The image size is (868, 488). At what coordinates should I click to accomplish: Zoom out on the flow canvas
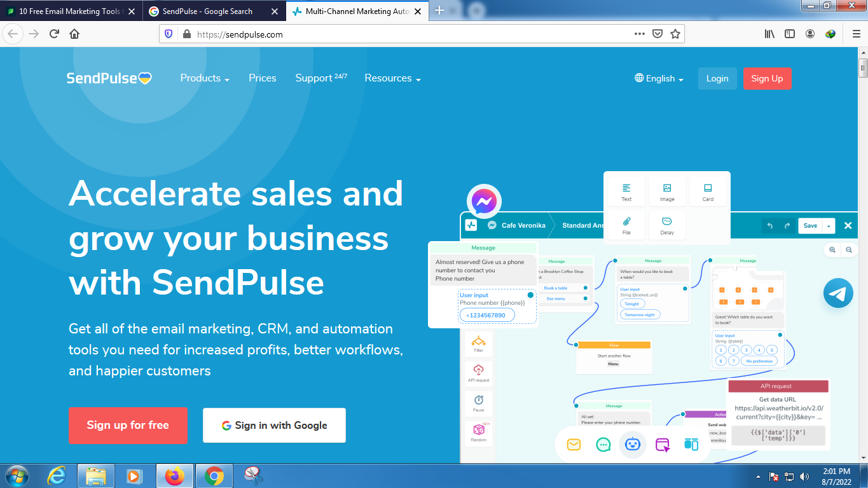pos(848,250)
